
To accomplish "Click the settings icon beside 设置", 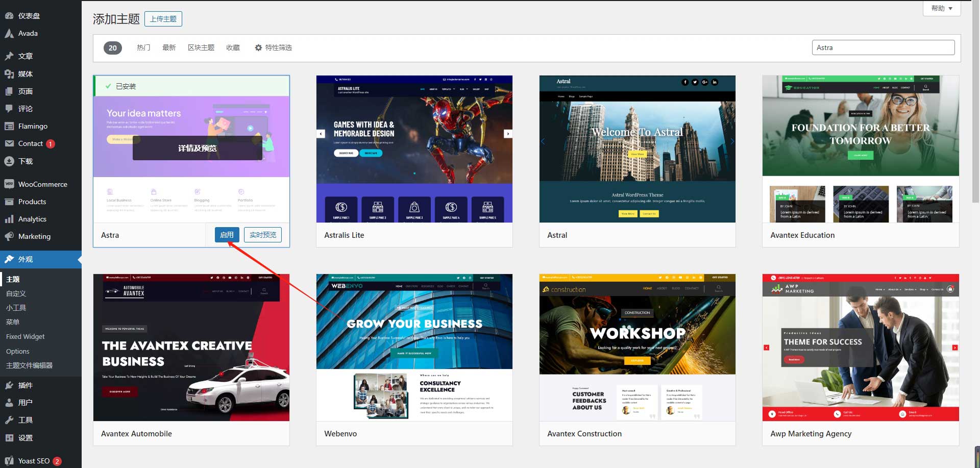I will pyautogui.click(x=9, y=438).
